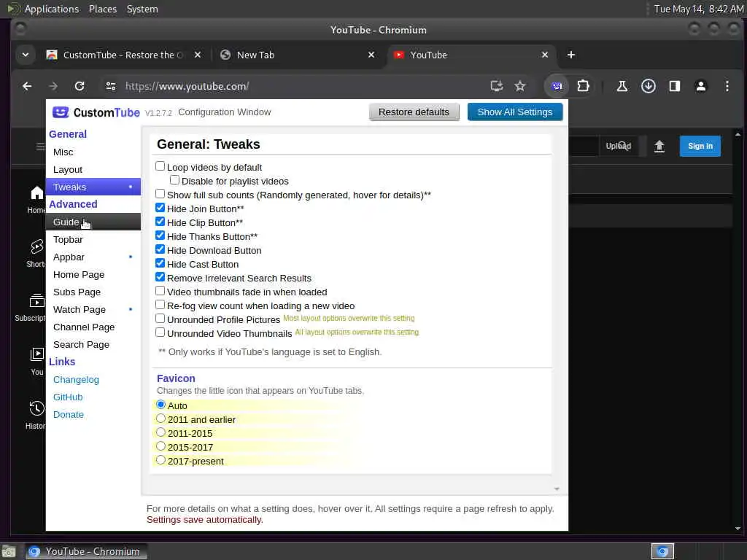Switch to the New Tab tab
747x560 pixels.
point(298,55)
